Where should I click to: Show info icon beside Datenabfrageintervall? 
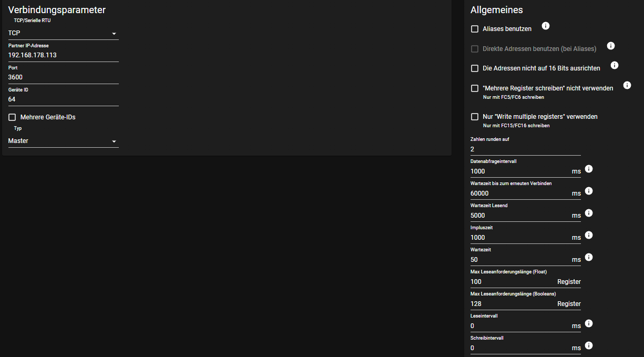pyautogui.click(x=589, y=169)
